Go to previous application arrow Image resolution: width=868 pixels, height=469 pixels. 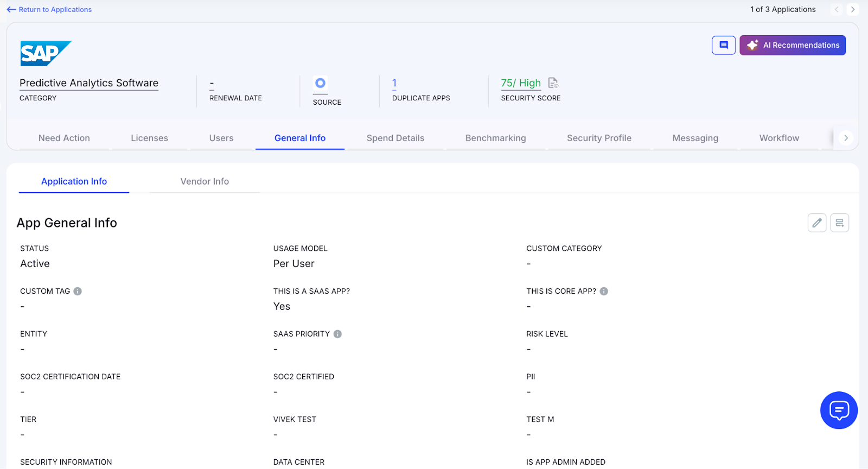[837, 9]
